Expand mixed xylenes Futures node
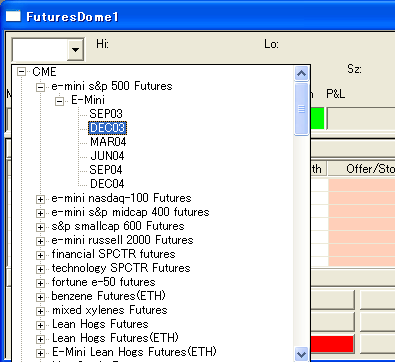This screenshot has height=362, width=395. tap(40, 311)
